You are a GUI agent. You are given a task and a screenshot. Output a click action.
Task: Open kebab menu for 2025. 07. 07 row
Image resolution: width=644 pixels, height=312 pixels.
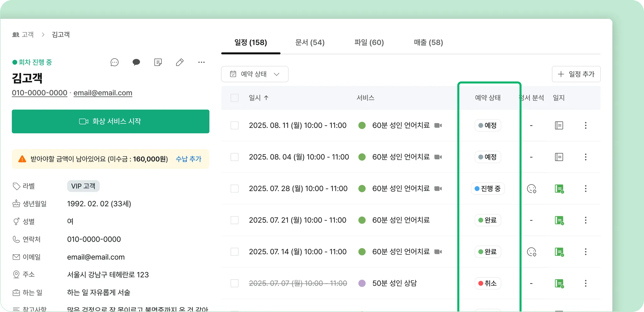(586, 283)
